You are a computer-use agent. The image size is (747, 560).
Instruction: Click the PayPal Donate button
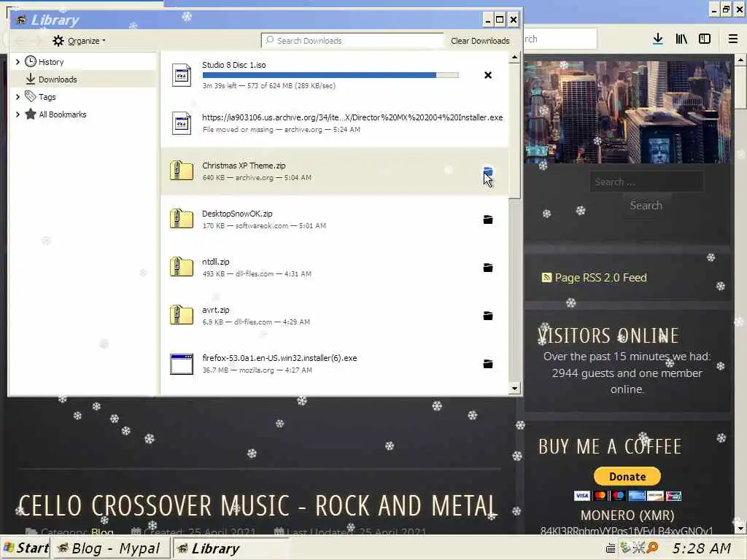[627, 476]
